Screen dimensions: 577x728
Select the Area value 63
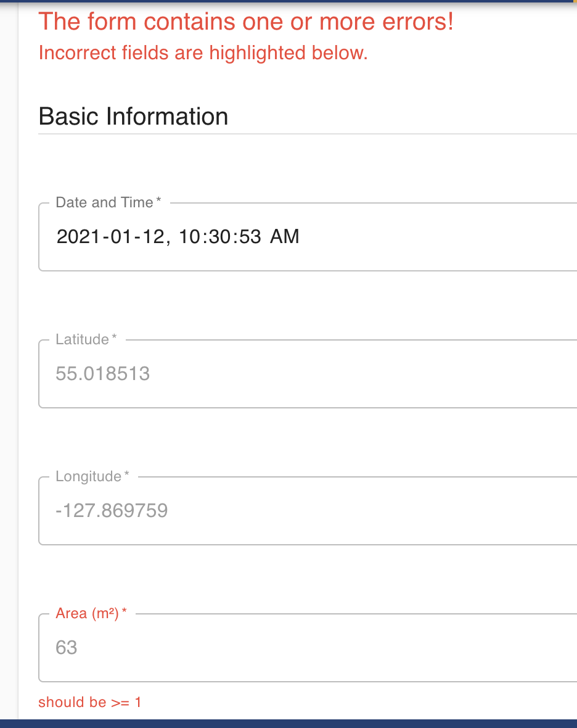[68, 647]
